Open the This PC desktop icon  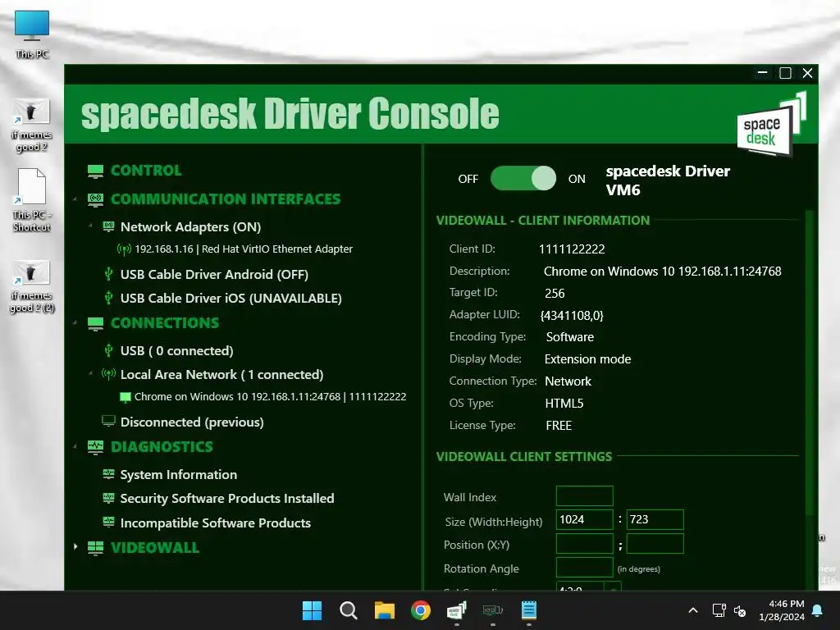32,34
